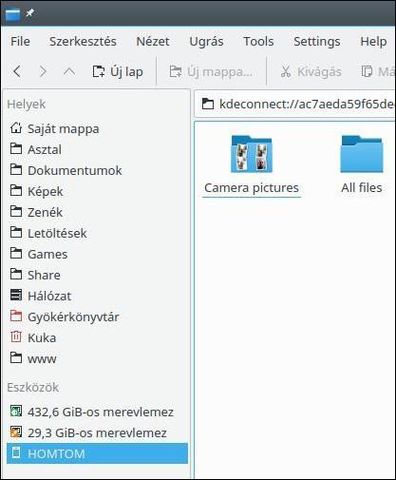This screenshot has height=480, width=396.
Task: Click the Kivágás scissors button
Action: [311, 71]
